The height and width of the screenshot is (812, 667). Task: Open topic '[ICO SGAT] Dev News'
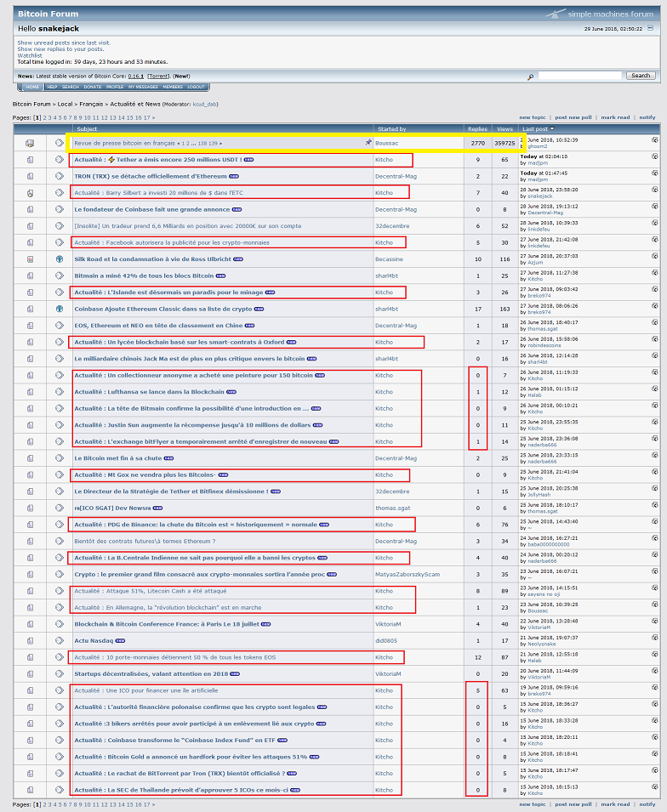coord(112,508)
